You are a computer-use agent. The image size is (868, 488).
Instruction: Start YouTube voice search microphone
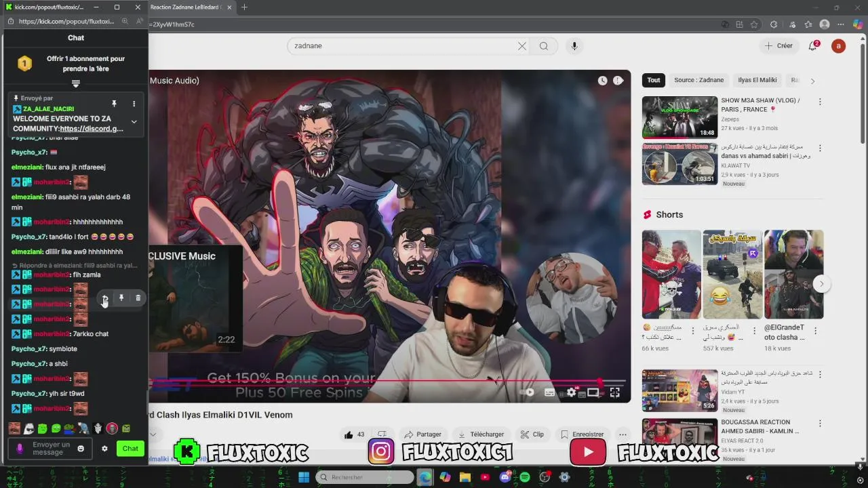coord(574,46)
